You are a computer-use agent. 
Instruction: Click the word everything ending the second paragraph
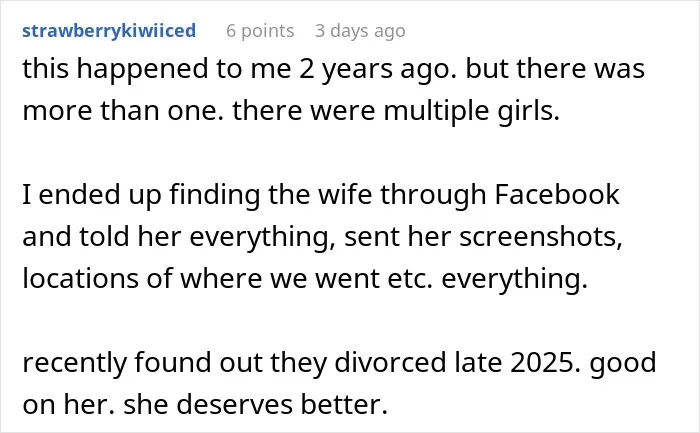pos(515,279)
